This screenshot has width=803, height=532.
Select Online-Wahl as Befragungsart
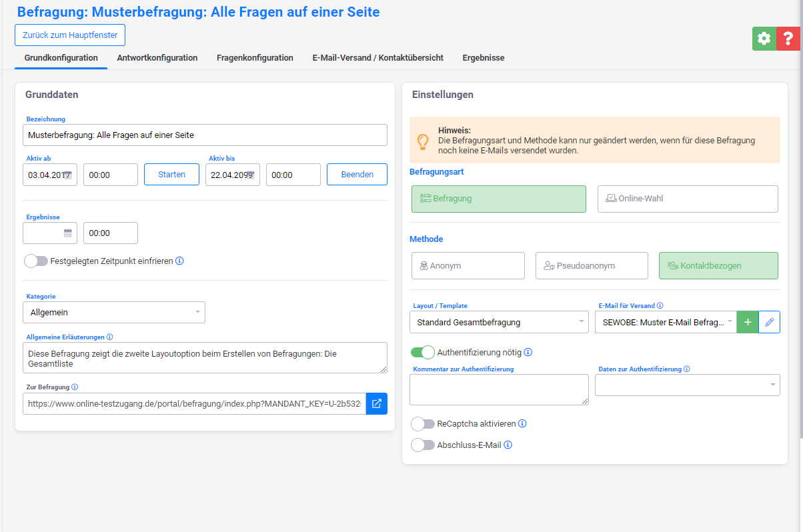coord(688,199)
